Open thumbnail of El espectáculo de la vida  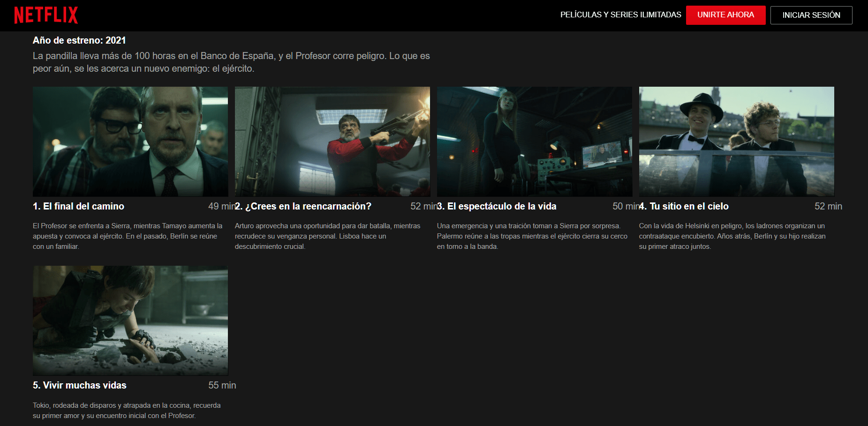[x=535, y=142]
